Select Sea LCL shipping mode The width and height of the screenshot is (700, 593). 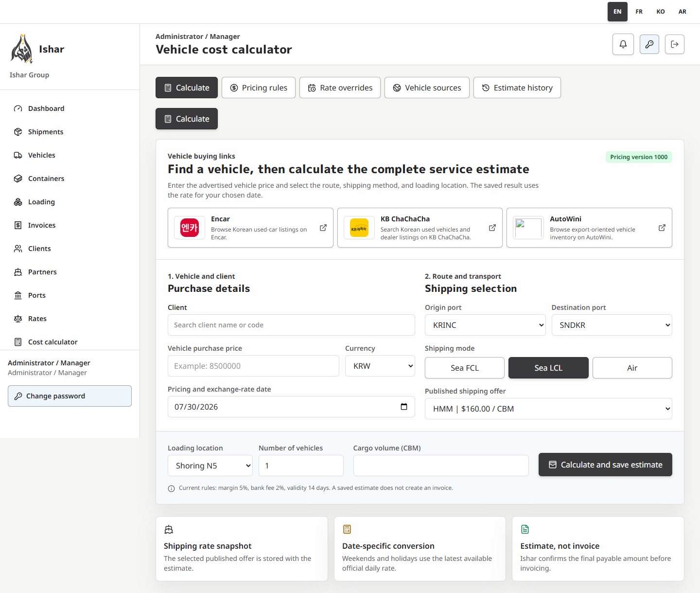(x=548, y=368)
